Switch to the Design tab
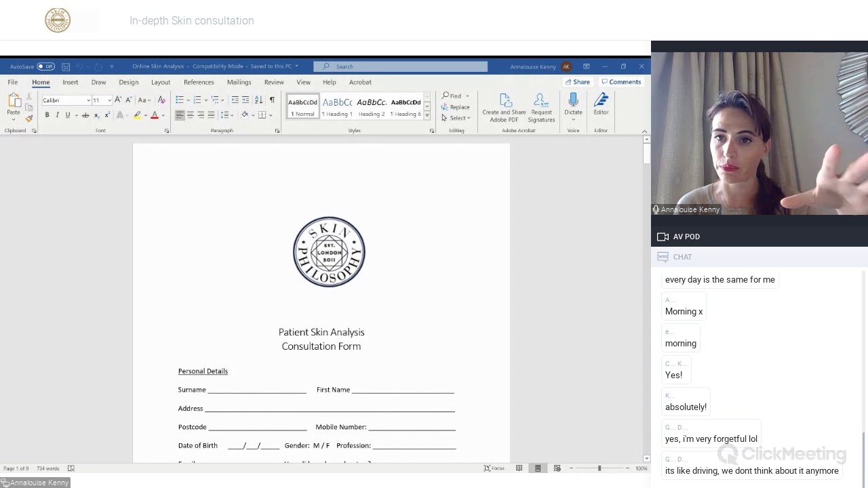The width and height of the screenshot is (868, 488). [x=129, y=82]
